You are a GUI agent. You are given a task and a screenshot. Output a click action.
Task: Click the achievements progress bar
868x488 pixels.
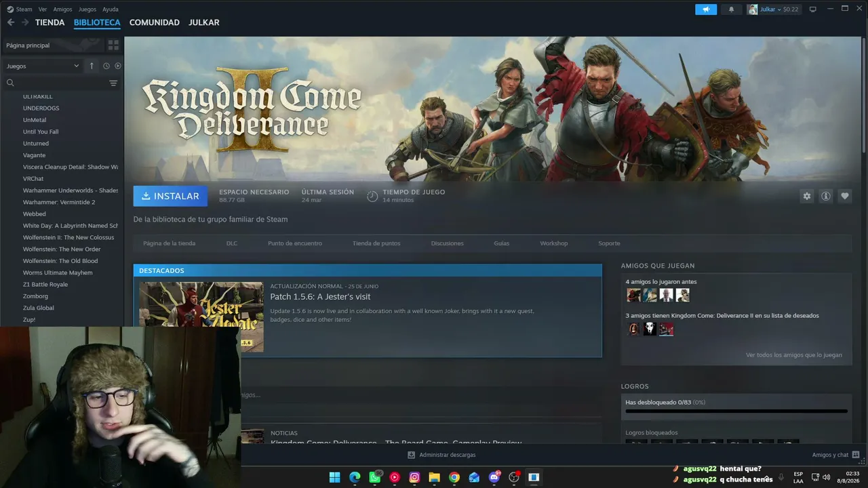click(736, 411)
